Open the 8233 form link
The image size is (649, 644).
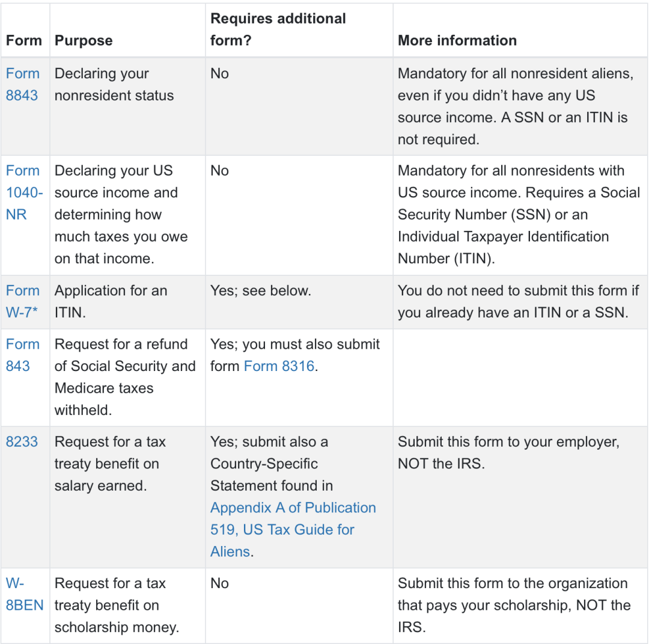tap(22, 441)
